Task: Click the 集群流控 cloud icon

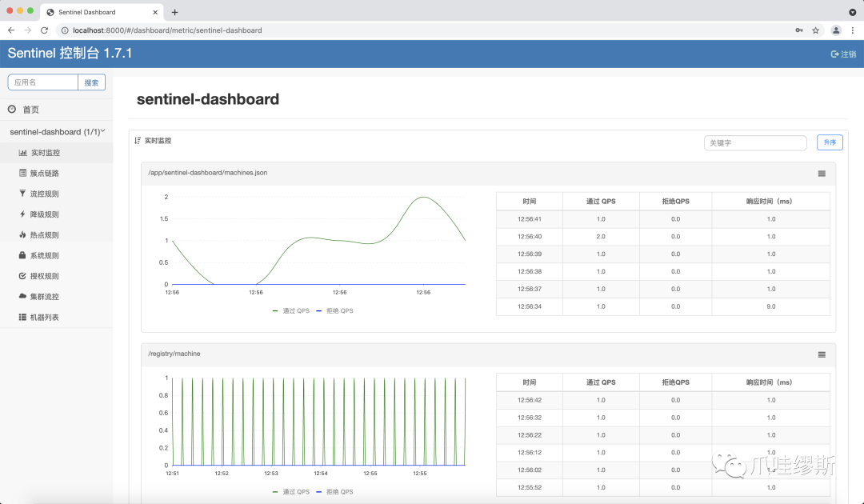Action: [x=22, y=296]
